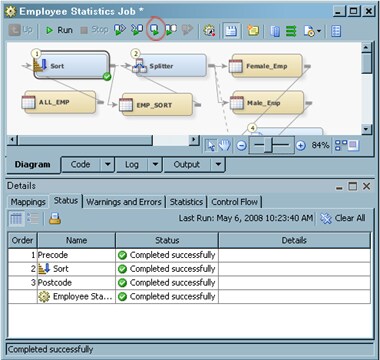Click the grayed-out Continue run icon
Viewport: 380px width, 360px height.
pyautogui.click(x=187, y=30)
